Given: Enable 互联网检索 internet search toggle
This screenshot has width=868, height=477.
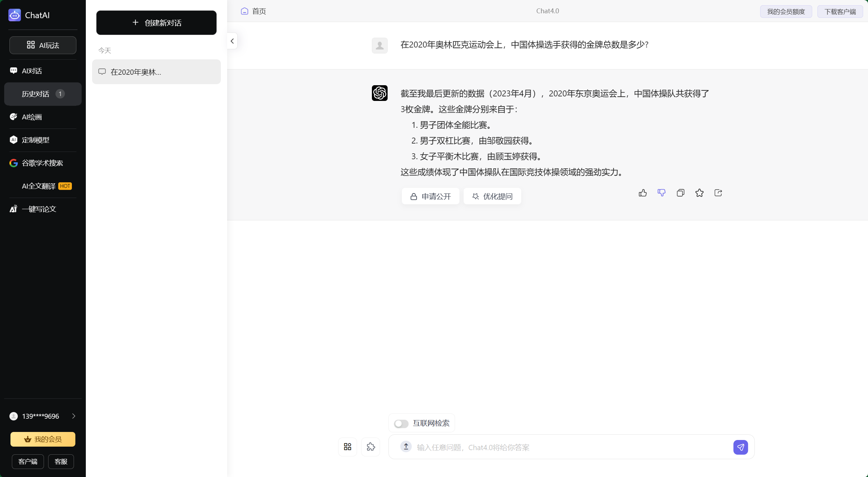Looking at the screenshot, I should [401, 423].
